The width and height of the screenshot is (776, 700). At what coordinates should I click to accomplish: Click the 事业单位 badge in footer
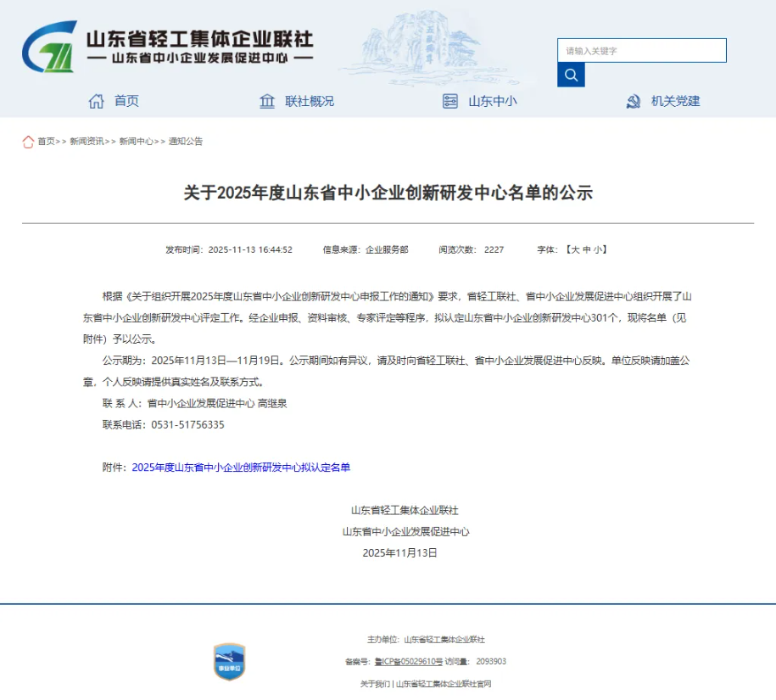229,661
